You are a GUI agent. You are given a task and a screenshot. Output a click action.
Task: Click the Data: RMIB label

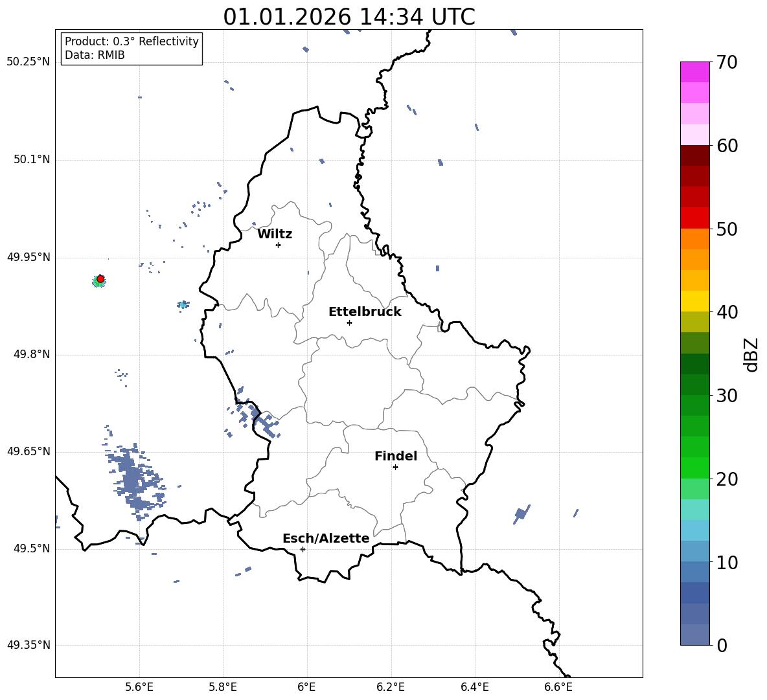coord(95,55)
